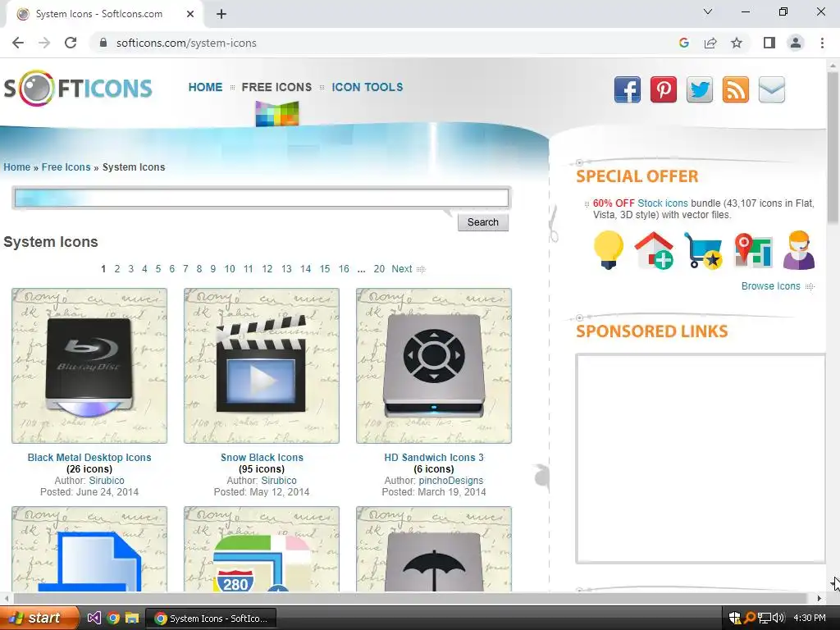Image resolution: width=840 pixels, height=630 pixels.
Task: Open the HD Sandwich Icons 3 thumbnail
Action: coord(434,366)
